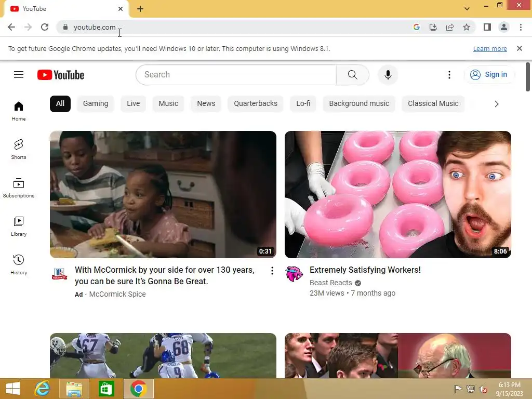Click the Chrome back arrow

11,27
